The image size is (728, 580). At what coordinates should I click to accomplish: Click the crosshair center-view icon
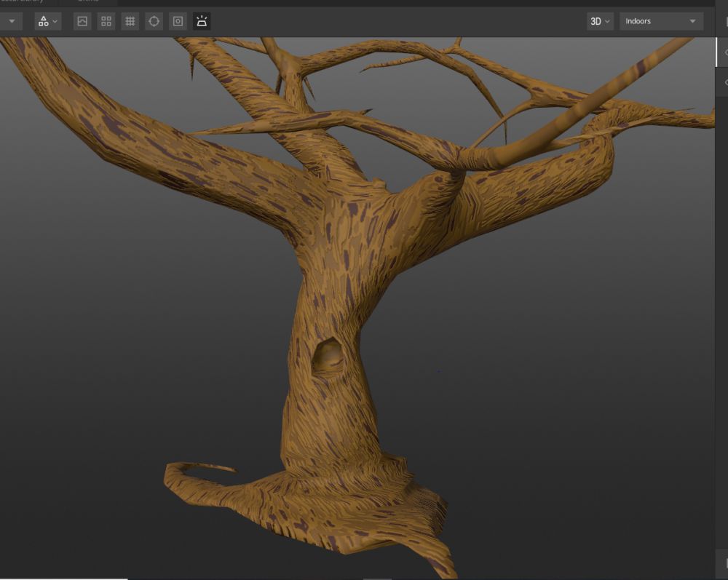[154, 21]
